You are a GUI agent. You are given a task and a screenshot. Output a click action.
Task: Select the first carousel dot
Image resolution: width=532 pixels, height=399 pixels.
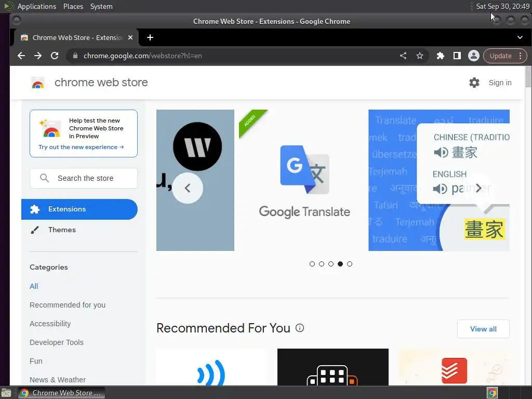pyautogui.click(x=312, y=264)
